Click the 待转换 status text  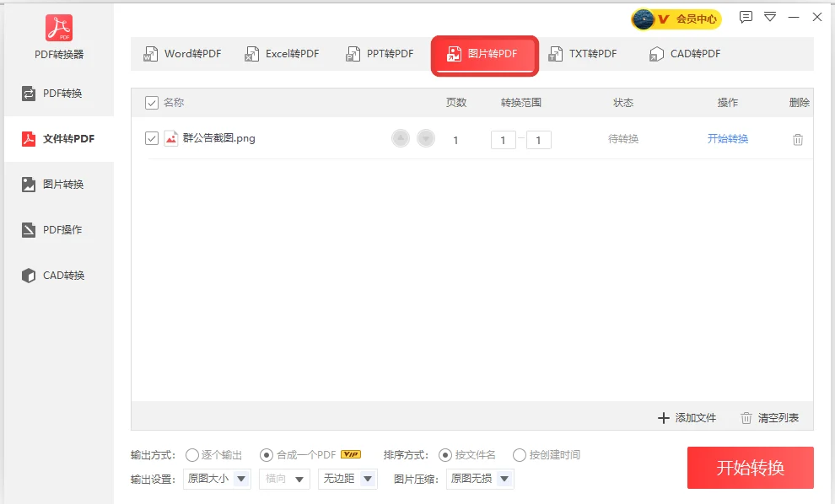coord(623,139)
